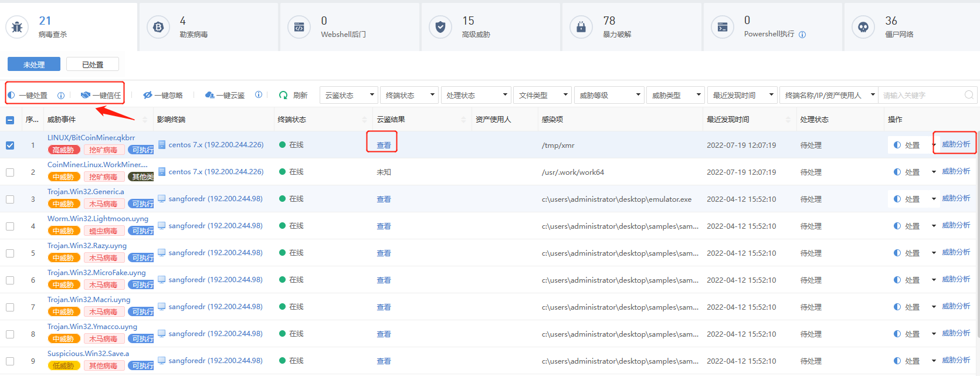Open the Webshell后门 code icon

coord(299,27)
